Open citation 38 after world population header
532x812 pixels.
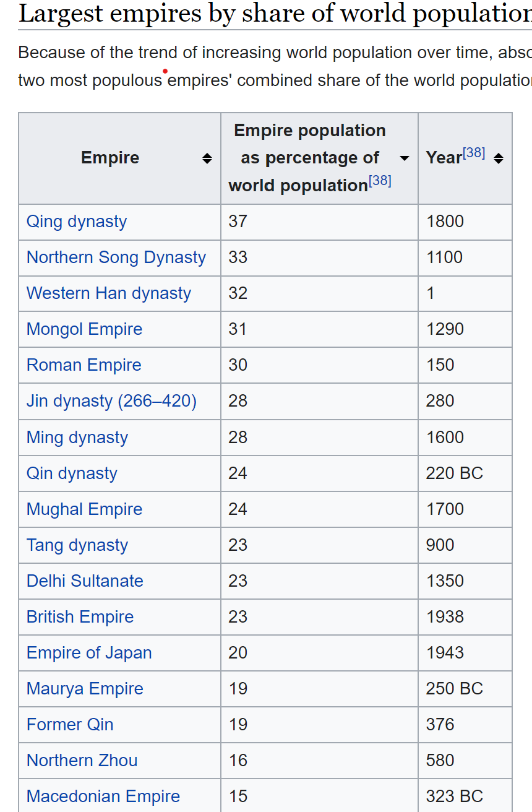point(380,181)
